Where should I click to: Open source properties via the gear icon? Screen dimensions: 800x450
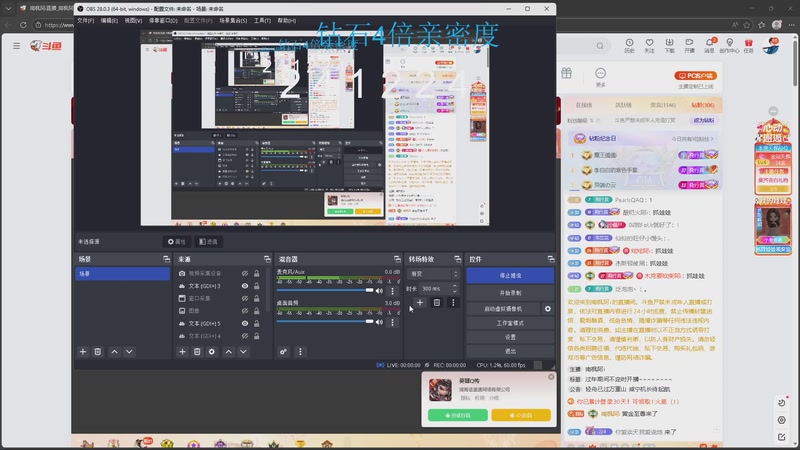pos(212,352)
